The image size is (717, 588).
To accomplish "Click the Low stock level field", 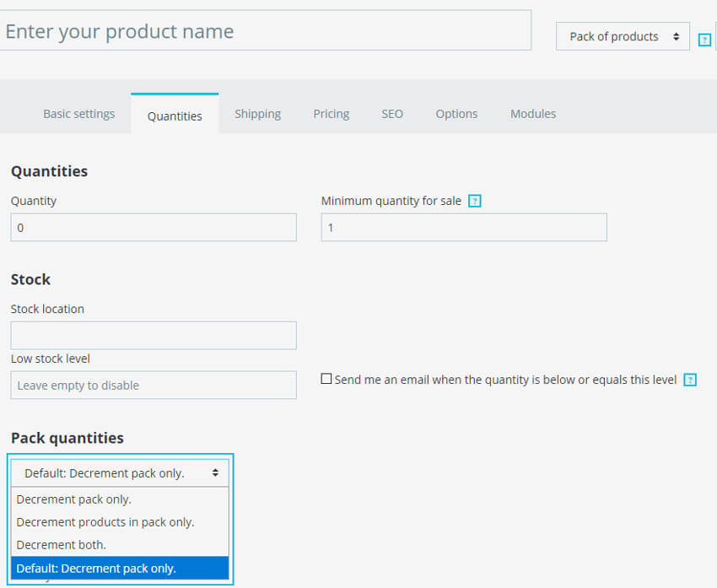I will tap(153, 385).
